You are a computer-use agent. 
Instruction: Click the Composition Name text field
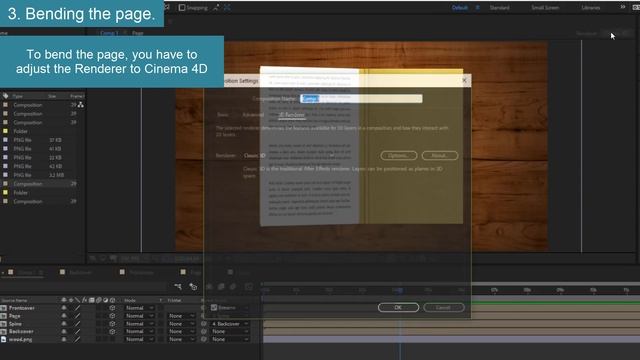tap(361, 99)
